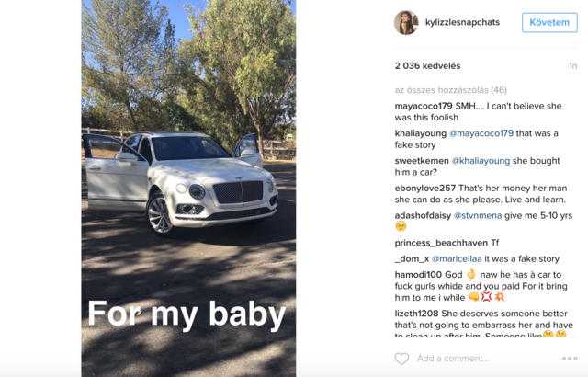
Task: Open mayacoco179 commenter profile
Action: point(424,106)
